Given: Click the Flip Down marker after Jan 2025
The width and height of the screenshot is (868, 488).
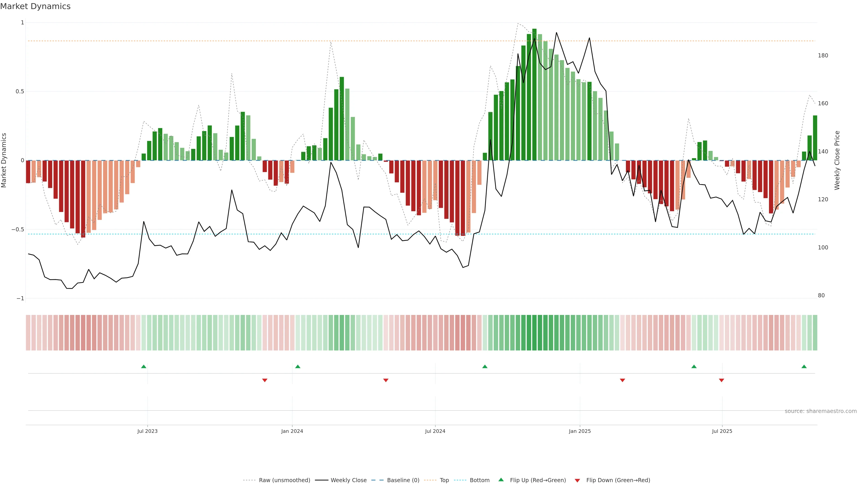Looking at the screenshot, I should (x=622, y=380).
